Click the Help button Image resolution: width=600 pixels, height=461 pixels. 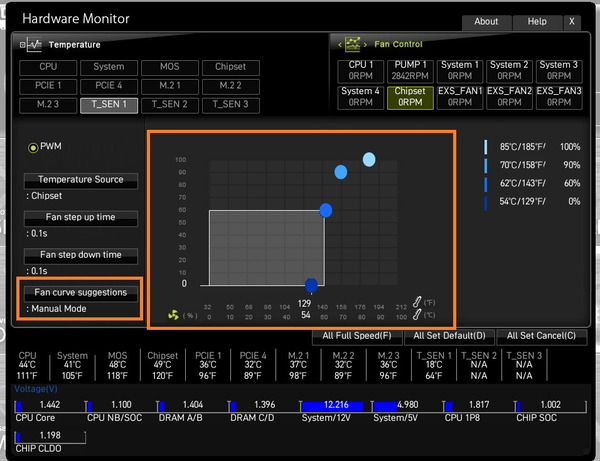tap(537, 22)
